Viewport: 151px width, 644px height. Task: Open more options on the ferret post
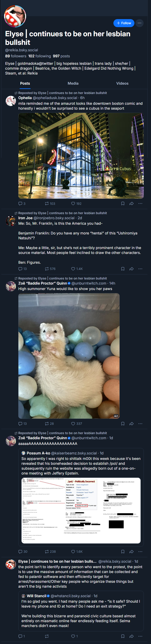coord(140,423)
